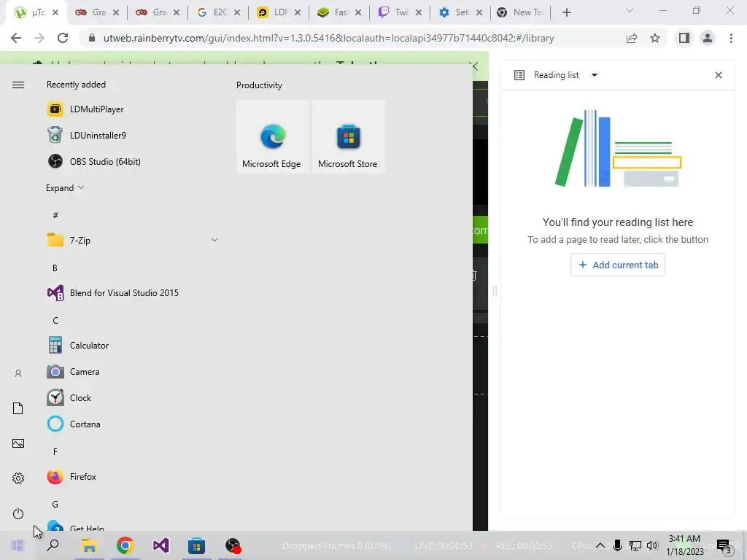Reload the current Chrome page
This screenshot has width=747, height=560.
tap(63, 38)
